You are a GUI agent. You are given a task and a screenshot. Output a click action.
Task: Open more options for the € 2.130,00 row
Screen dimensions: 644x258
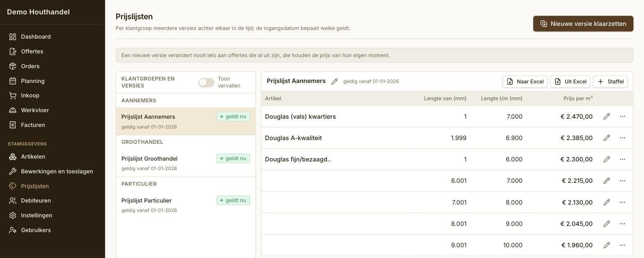point(622,202)
